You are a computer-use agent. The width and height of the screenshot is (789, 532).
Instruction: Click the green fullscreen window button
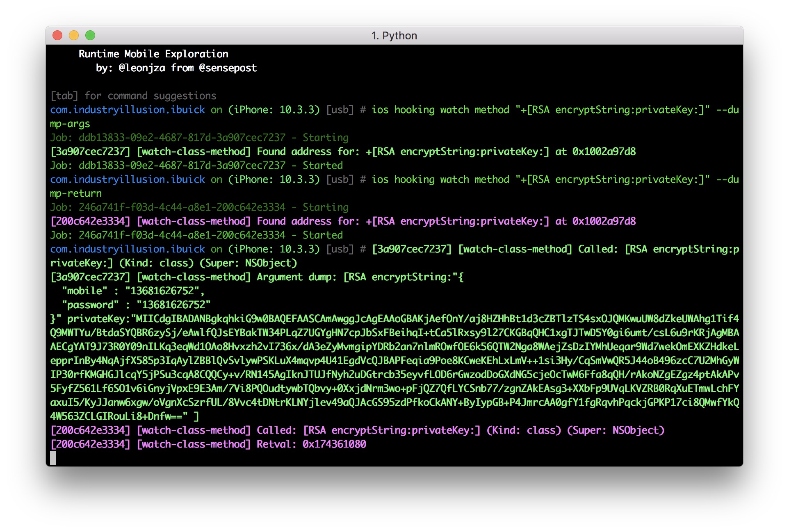point(90,36)
